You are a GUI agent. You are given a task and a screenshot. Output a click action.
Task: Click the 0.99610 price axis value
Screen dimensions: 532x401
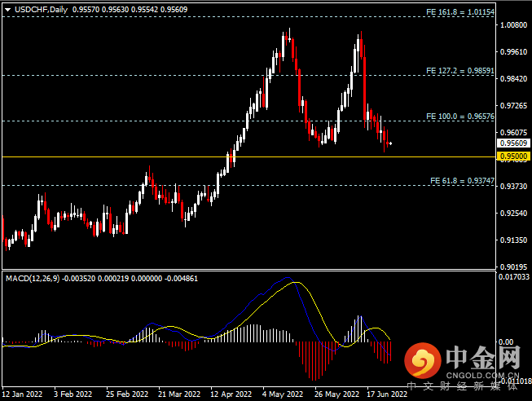click(x=514, y=51)
